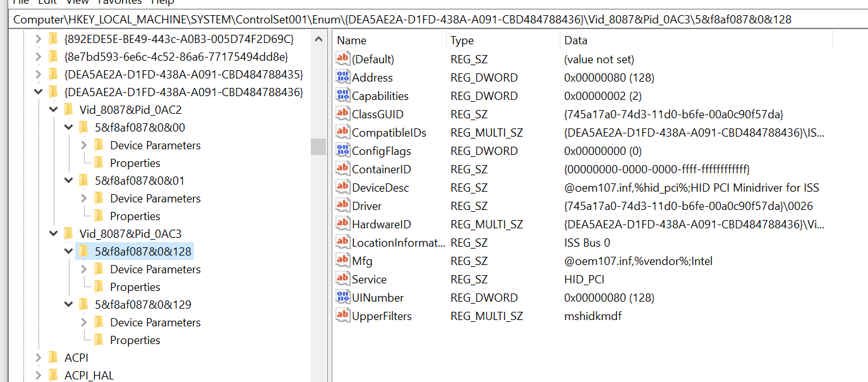Collapse the {DEA5AE2A...788436} key
Viewport: 868px width, 382px height.
tap(38, 92)
